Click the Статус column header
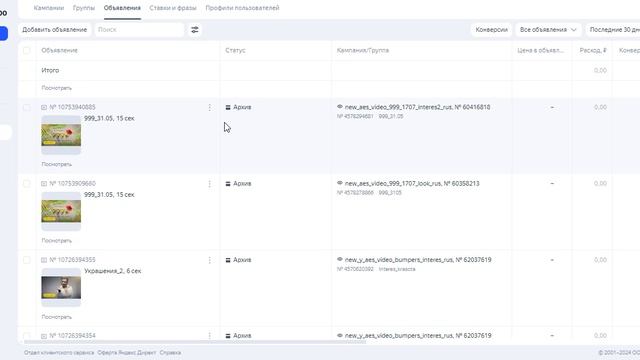The image size is (640, 360). pyautogui.click(x=235, y=51)
